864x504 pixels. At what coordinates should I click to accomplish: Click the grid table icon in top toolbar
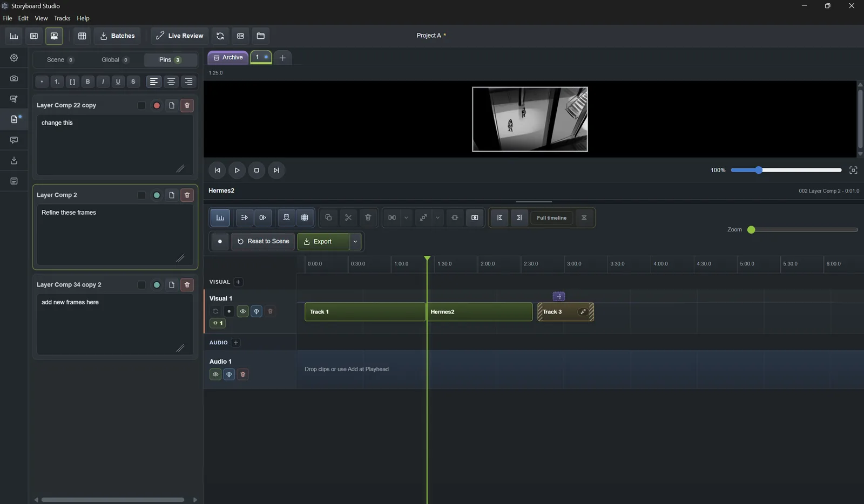[82, 36]
